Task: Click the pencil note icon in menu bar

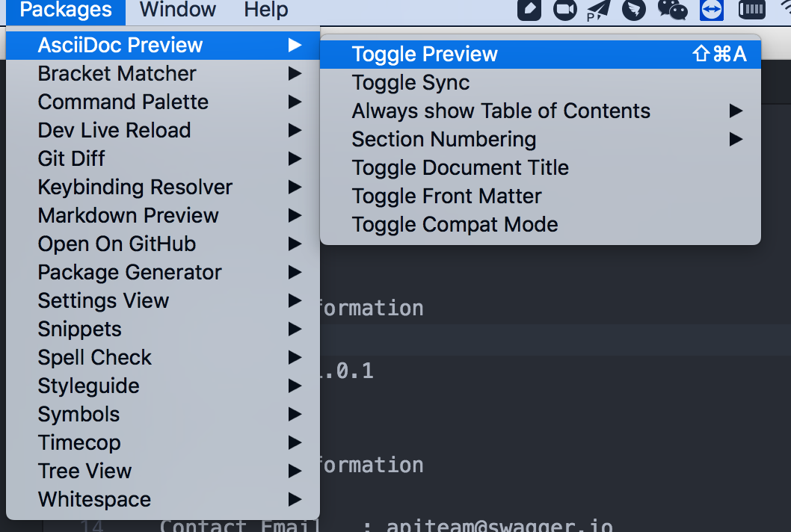Action: click(x=529, y=10)
